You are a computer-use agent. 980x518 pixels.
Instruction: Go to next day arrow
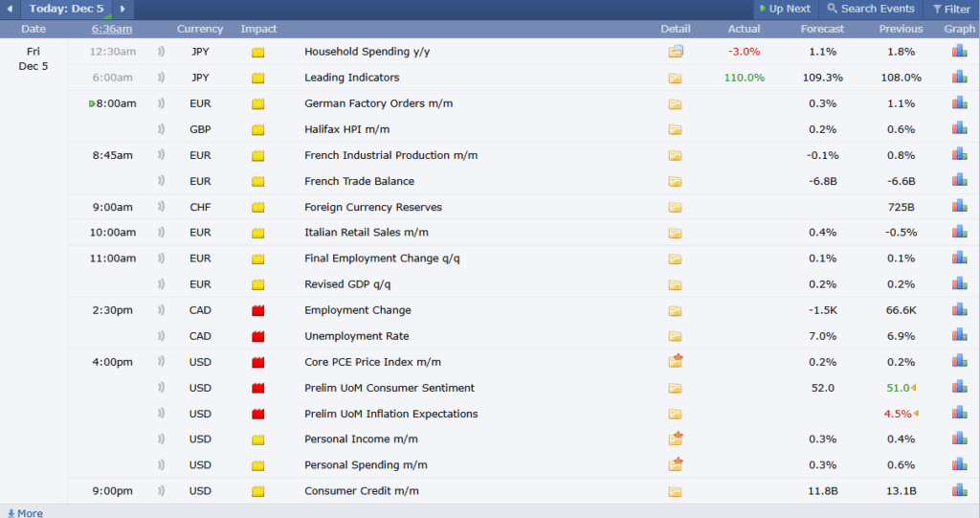coord(122,9)
